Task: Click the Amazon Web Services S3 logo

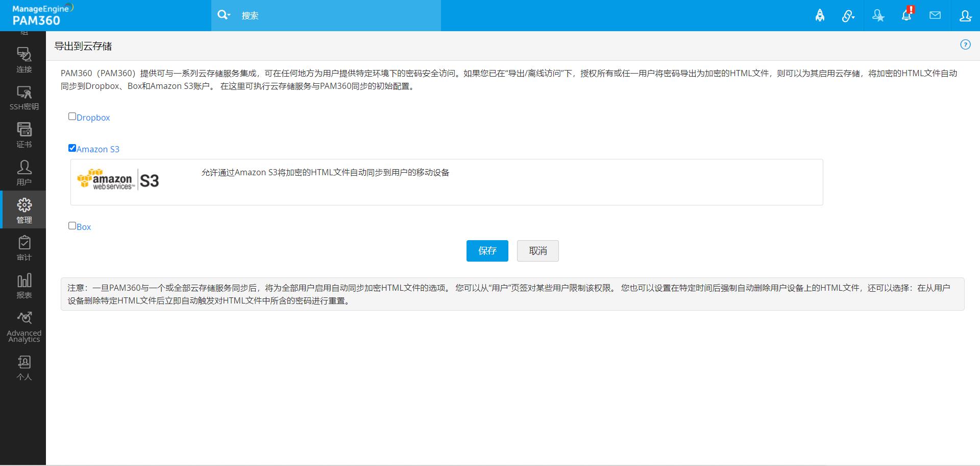Action: tap(118, 180)
